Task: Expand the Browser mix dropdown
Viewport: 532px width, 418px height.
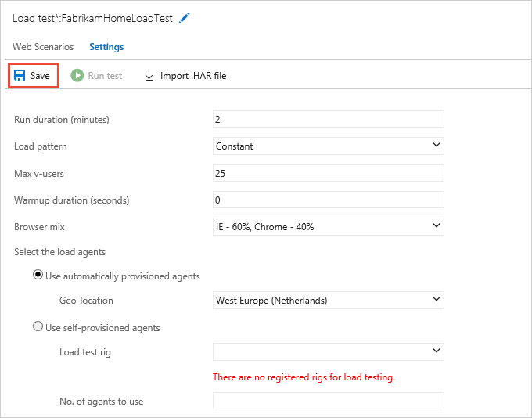Action: click(x=328, y=227)
